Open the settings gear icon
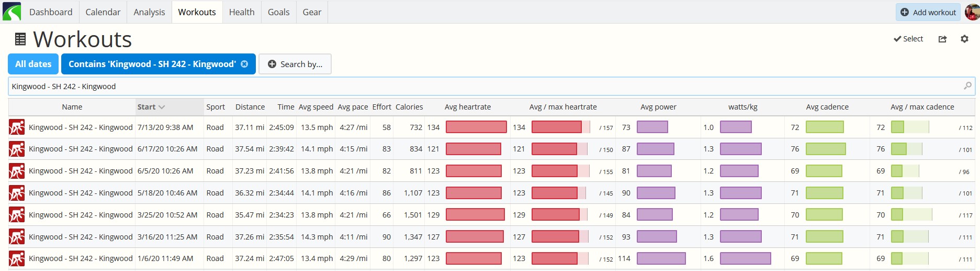The height and width of the screenshot is (271, 980). 964,39
